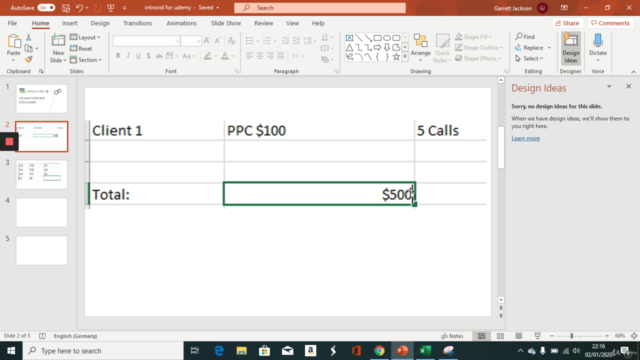640x360 pixels.
Task: Open the Shape Outline dropdown
Action: pos(479,48)
